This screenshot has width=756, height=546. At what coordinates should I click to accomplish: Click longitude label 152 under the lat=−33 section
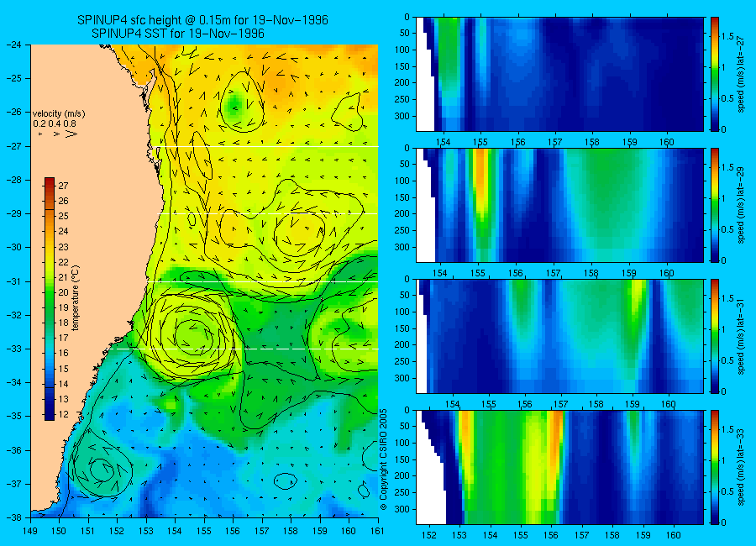pos(428,535)
